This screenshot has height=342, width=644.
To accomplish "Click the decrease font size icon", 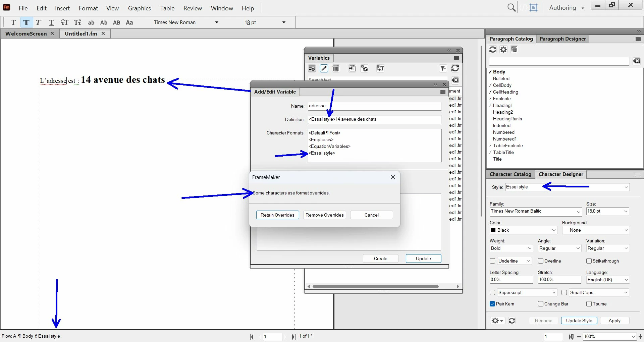I will click(78, 22).
